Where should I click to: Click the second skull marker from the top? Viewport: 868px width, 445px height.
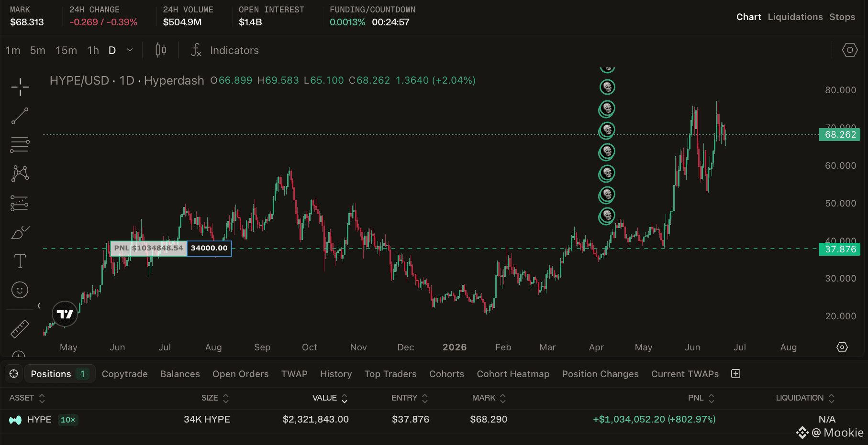click(x=607, y=87)
